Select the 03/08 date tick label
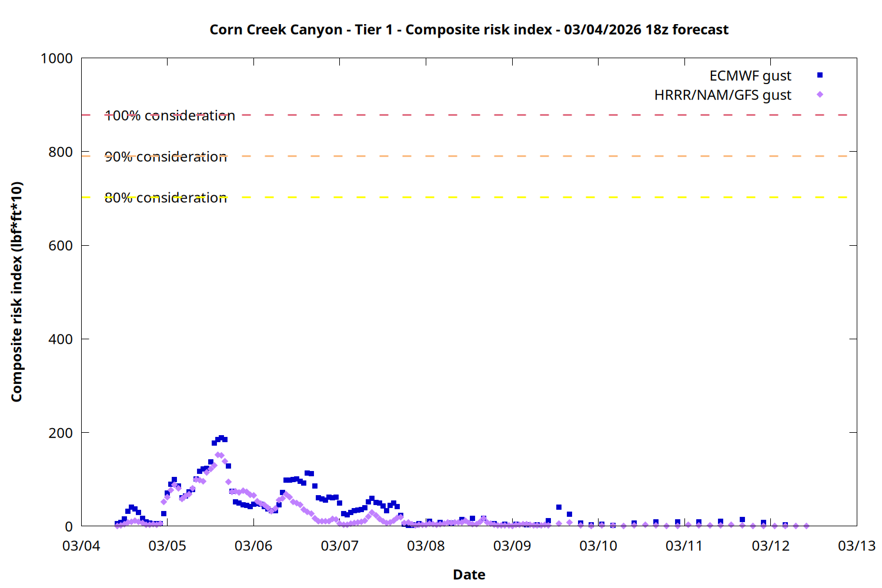This screenshot has height=588, width=882. pyautogui.click(x=426, y=546)
